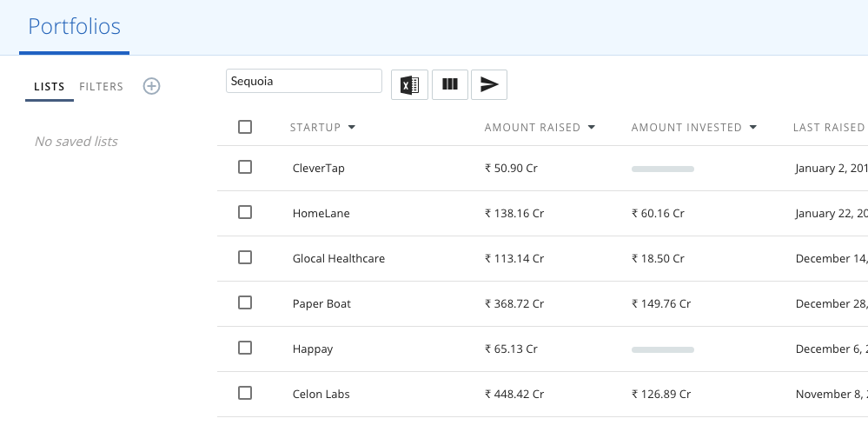The image size is (868, 425).
Task: Click Happay ₹ 65.13 Cr value
Action: [511, 349]
